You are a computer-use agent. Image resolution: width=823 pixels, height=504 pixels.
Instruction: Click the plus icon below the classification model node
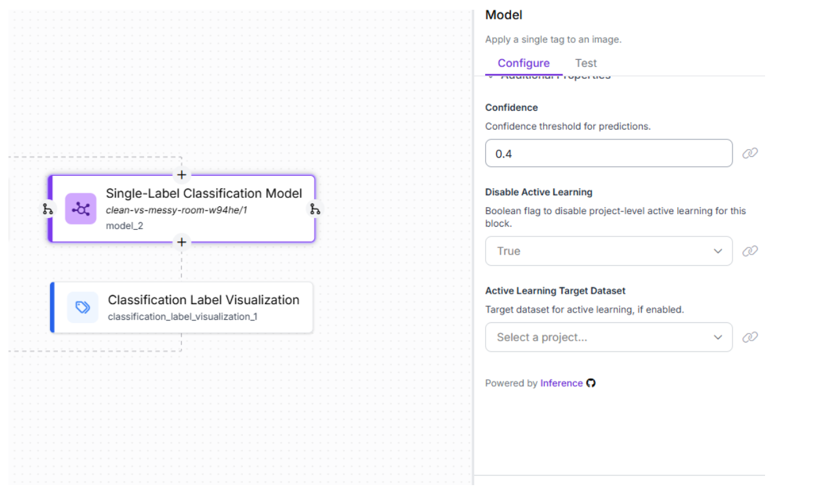pos(182,242)
